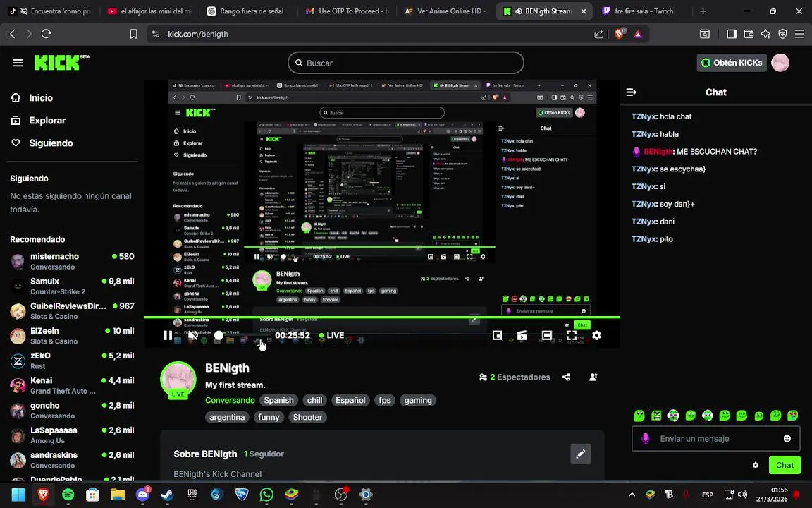Edit the Sobre BENigth section
This screenshot has height=508, width=812.
[x=581, y=454]
